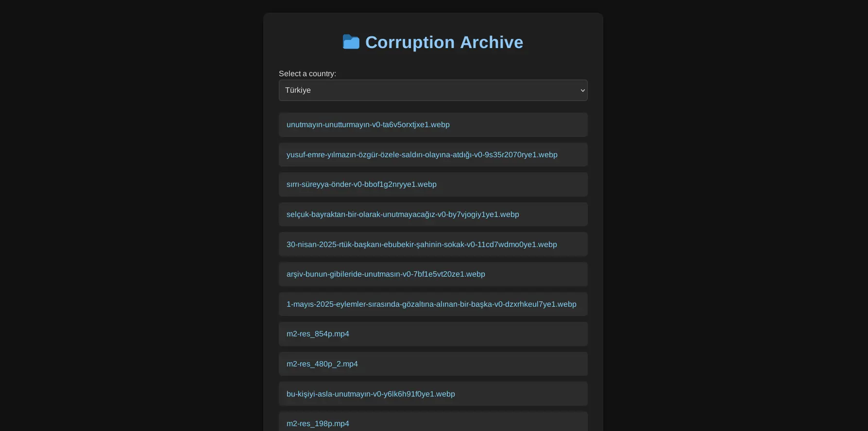Open m2-res_854p.mp4 video link
This screenshot has width=868, height=431.
[x=318, y=334]
